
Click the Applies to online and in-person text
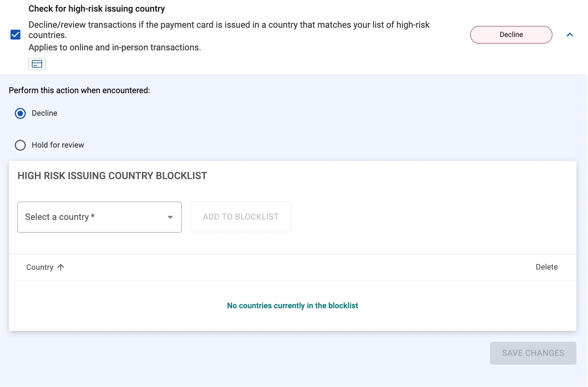(115, 48)
